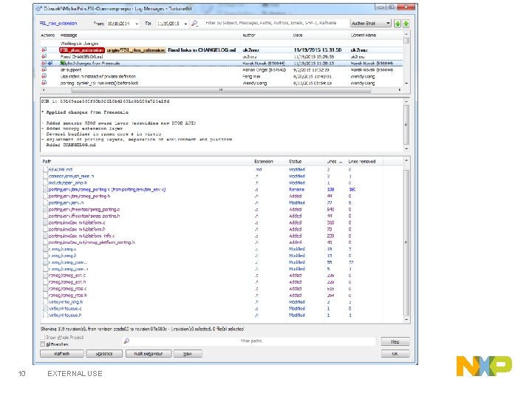532x399 pixels.
Task: Click the Walk Behaviour button
Action: 149,353
